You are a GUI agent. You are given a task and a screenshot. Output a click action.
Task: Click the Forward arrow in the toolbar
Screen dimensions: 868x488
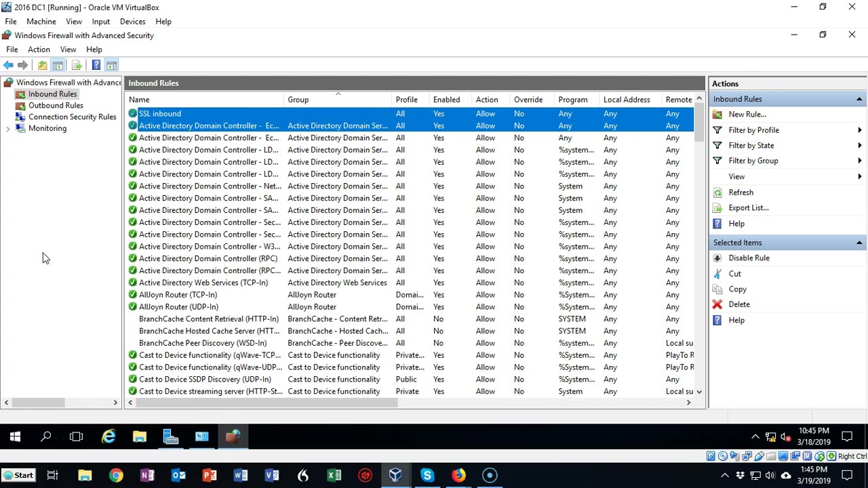pyautogui.click(x=23, y=65)
